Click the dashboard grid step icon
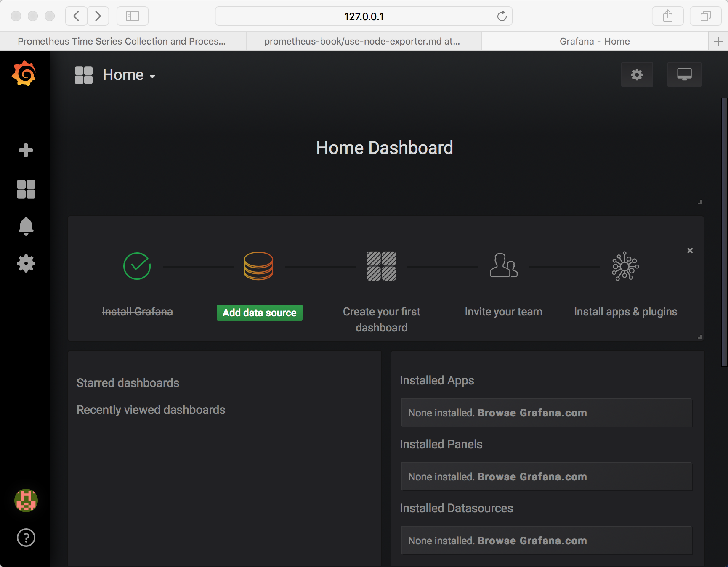 click(x=381, y=266)
